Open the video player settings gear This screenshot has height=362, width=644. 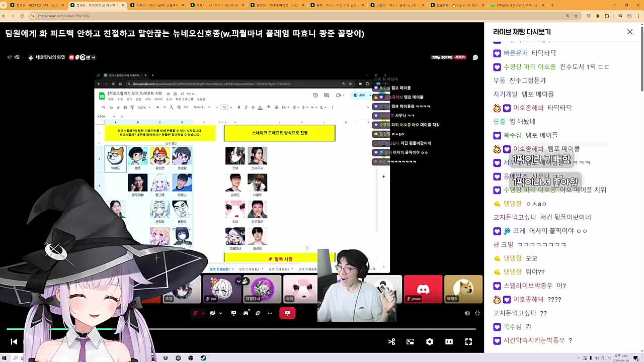tap(430, 342)
